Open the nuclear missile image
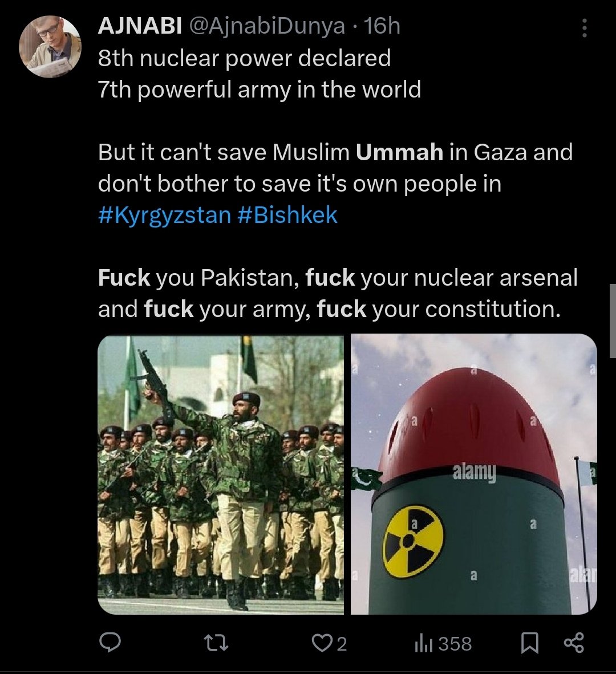The image size is (616, 674). [x=474, y=474]
